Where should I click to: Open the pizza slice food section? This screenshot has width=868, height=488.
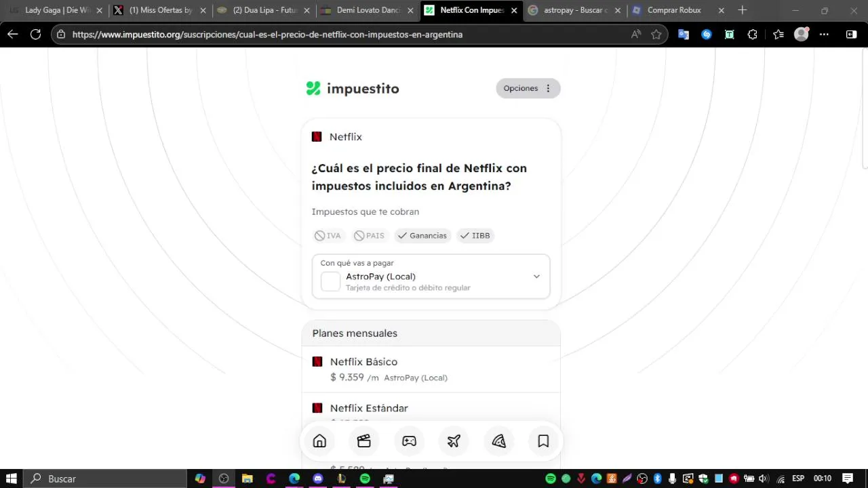[498, 441]
